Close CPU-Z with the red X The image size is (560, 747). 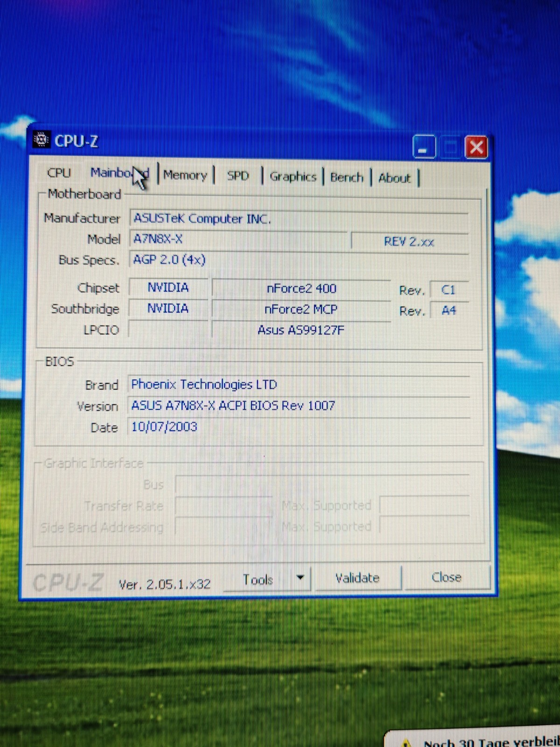[x=476, y=148]
